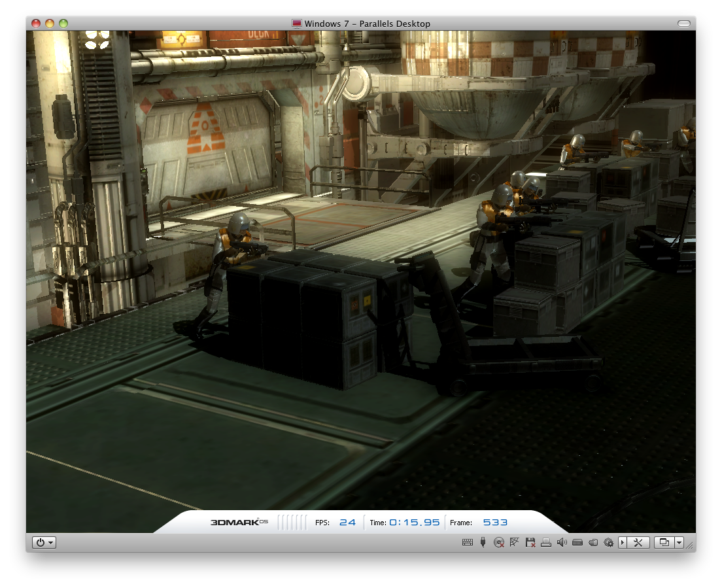Click the USB device icon

483,542
